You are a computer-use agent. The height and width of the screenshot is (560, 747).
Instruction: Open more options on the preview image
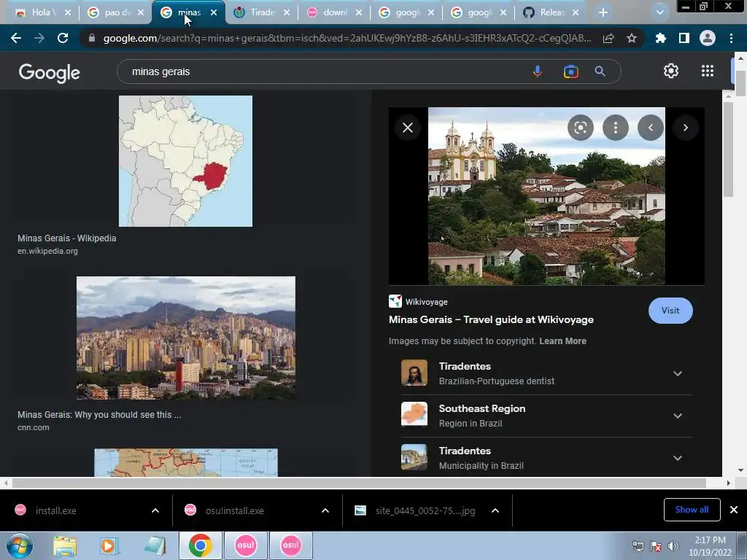pyautogui.click(x=616, y=128)
